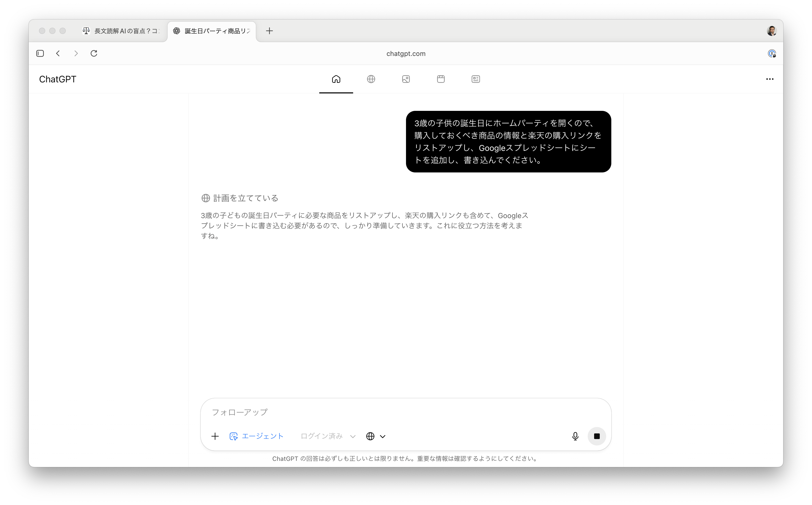
Task: Stop the response generation
Action: 597,436
